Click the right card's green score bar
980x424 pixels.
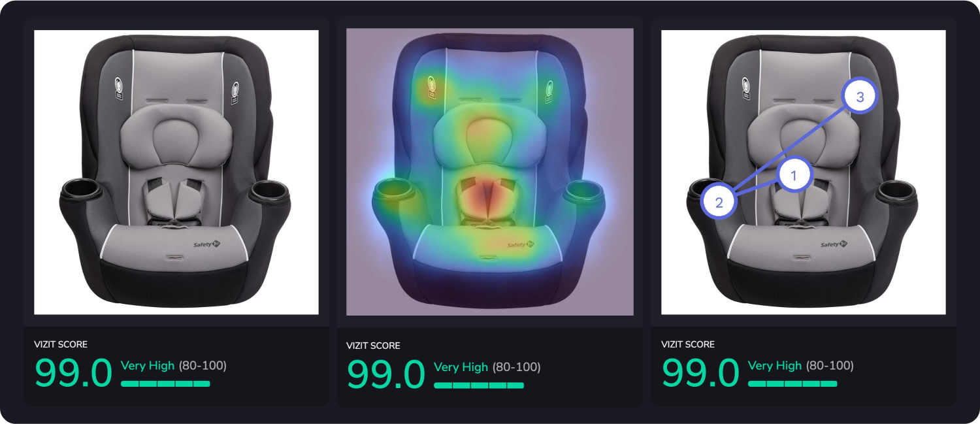[792, 383]
